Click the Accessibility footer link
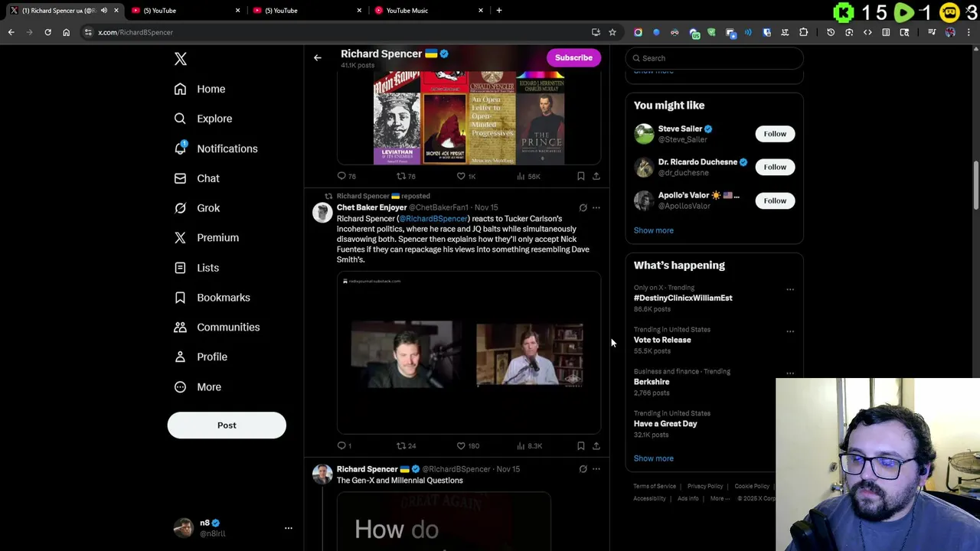980x551 pixels. pyautogui.click(x=649, y=498)
